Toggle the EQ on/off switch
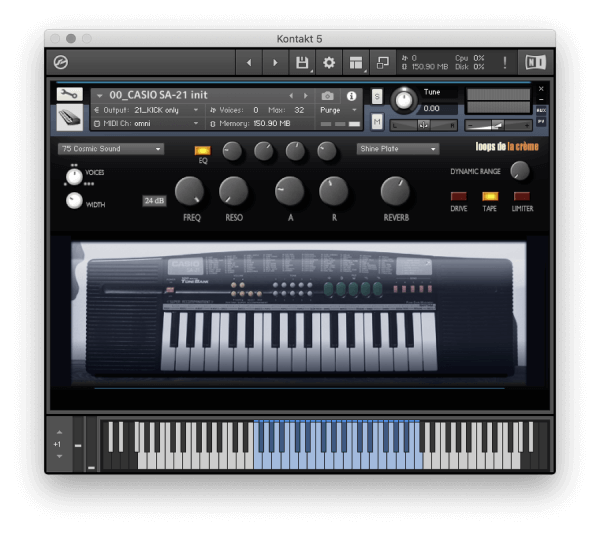The image size is (600, 533). pos(203,150)
